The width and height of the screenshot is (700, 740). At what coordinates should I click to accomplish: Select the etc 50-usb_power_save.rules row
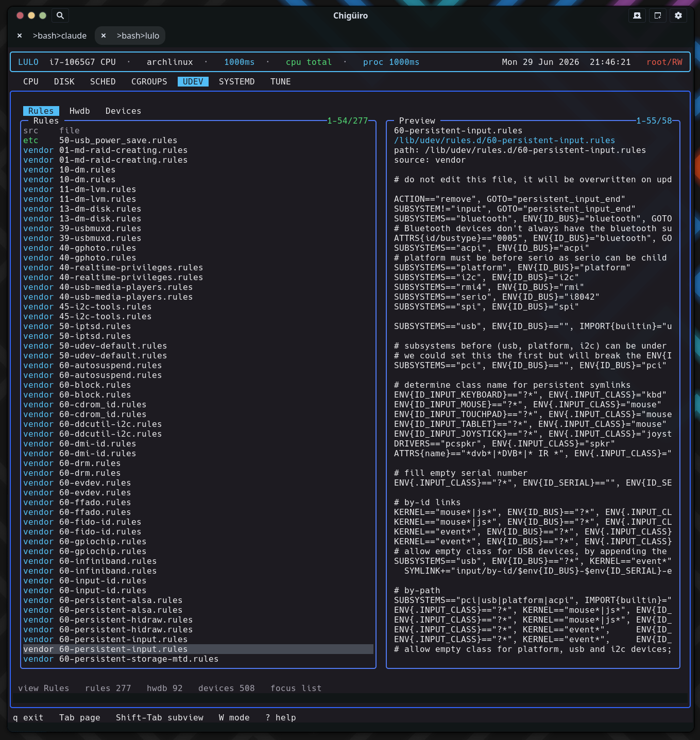(x=198, y=140)
